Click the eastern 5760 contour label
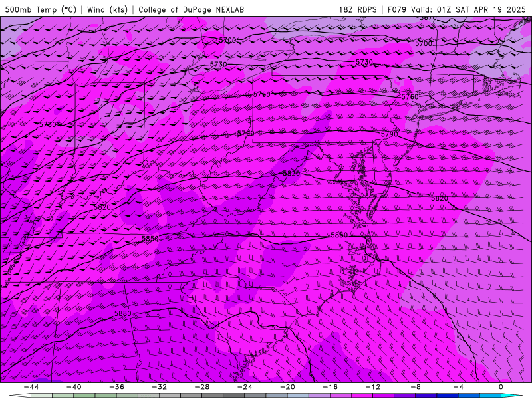 (410, 97)
